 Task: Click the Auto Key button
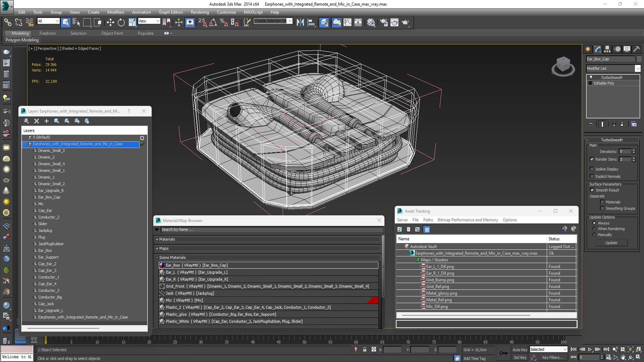520,350
